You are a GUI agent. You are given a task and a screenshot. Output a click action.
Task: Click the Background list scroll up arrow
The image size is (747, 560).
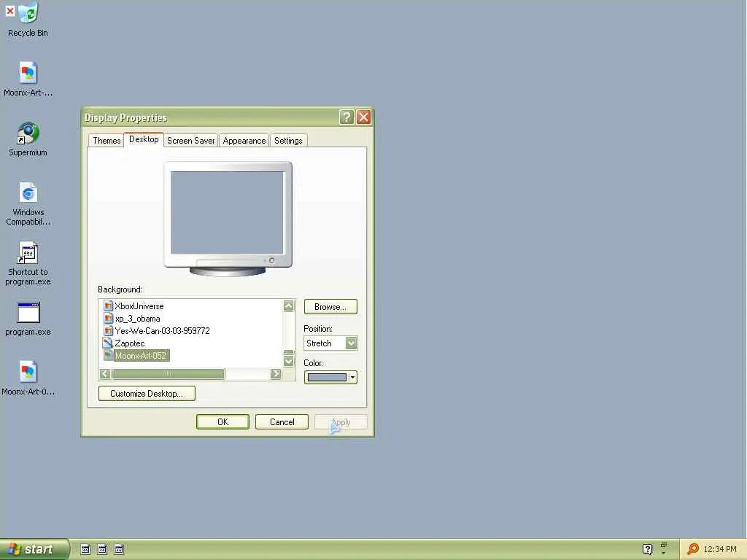tap(289, 306)
